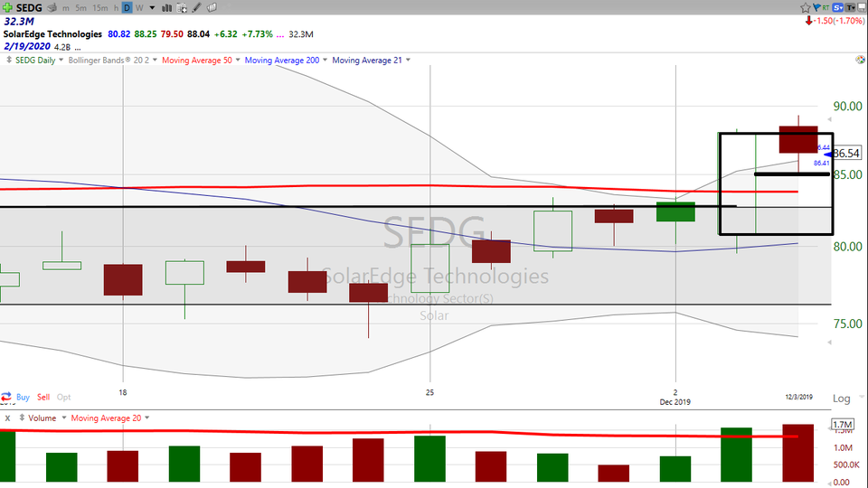Click the +7.73% percent change value

258,34
